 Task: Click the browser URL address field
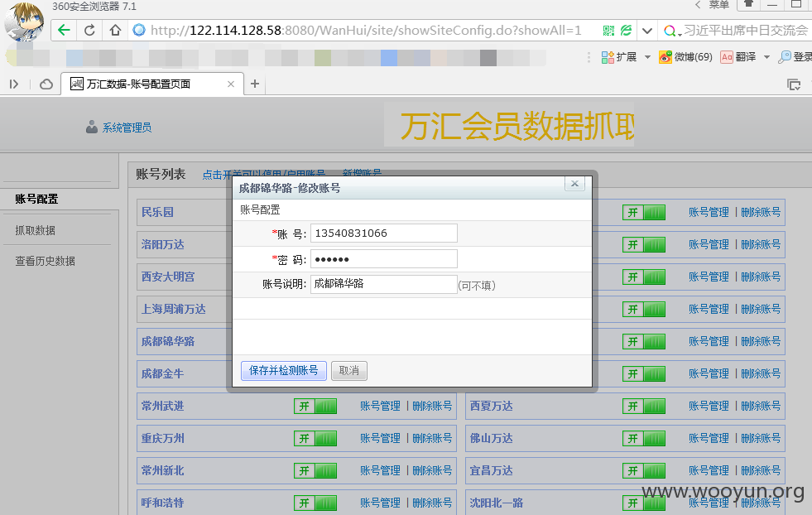(366, 31)
